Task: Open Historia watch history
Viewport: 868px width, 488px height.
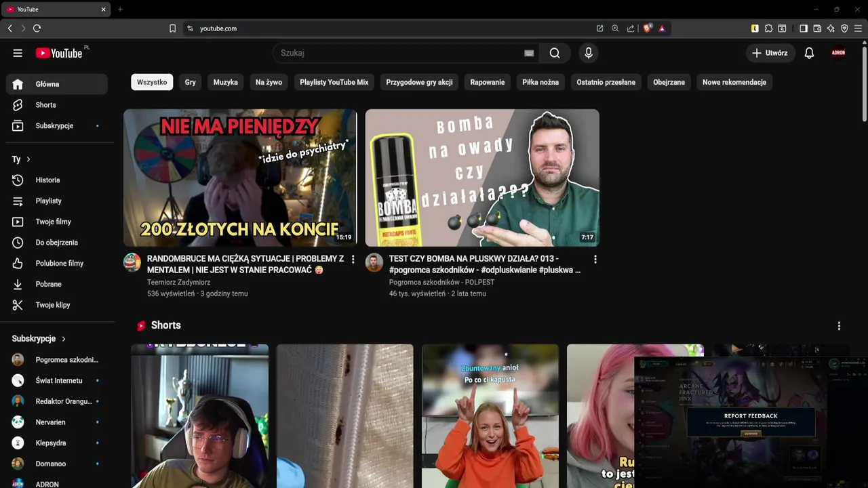Action: (x=57, y=180)
